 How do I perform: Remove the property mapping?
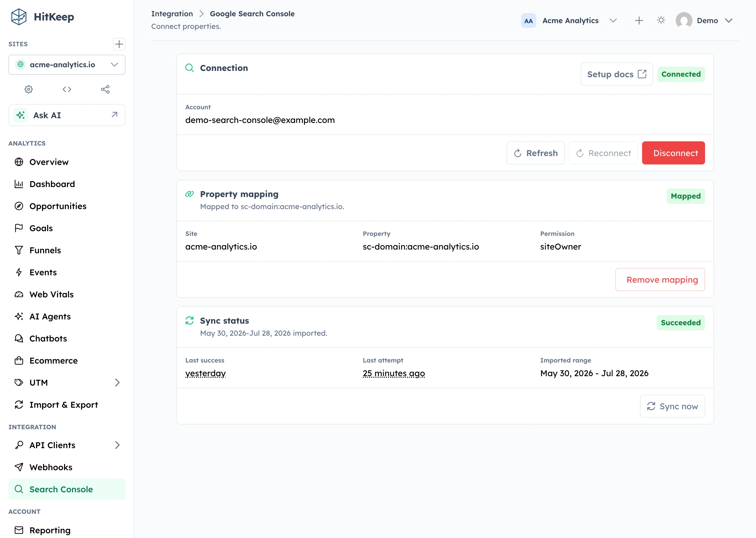(660, 280)
